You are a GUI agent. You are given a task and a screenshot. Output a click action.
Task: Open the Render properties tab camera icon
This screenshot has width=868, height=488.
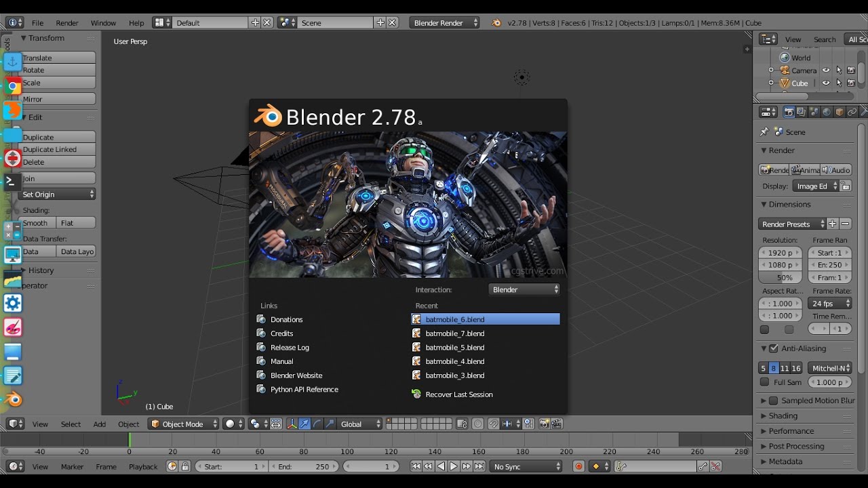coord(789,113)
